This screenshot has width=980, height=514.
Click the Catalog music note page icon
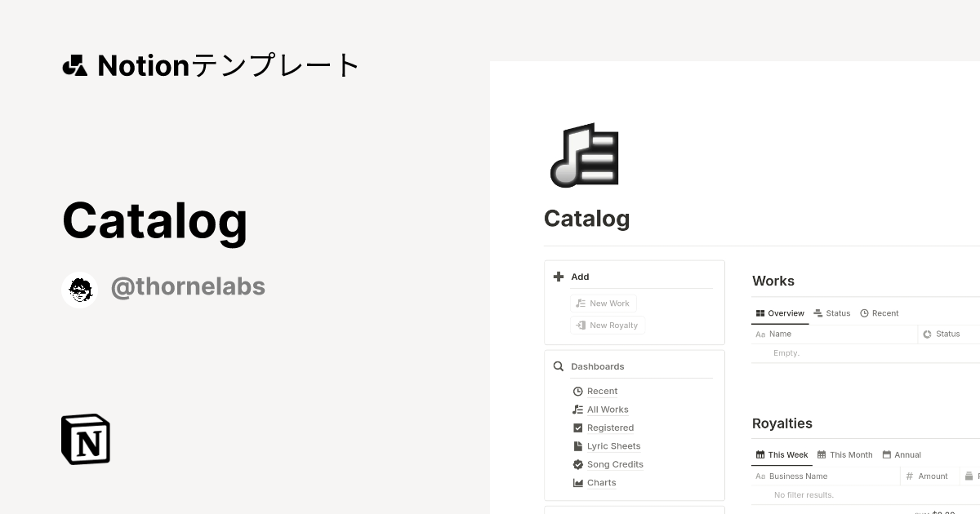click(585, 155)
